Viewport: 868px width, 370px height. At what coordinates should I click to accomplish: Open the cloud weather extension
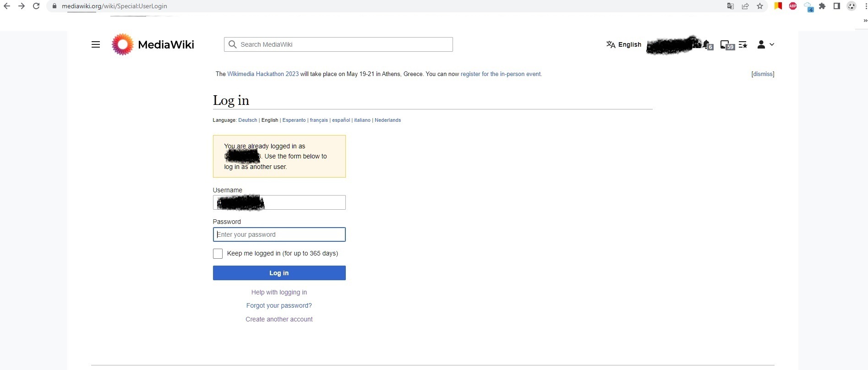[808, 7]
